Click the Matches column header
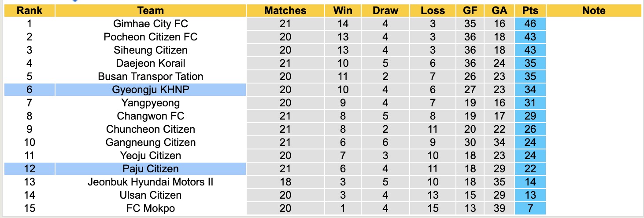644x218 pixels. [285, 11]
